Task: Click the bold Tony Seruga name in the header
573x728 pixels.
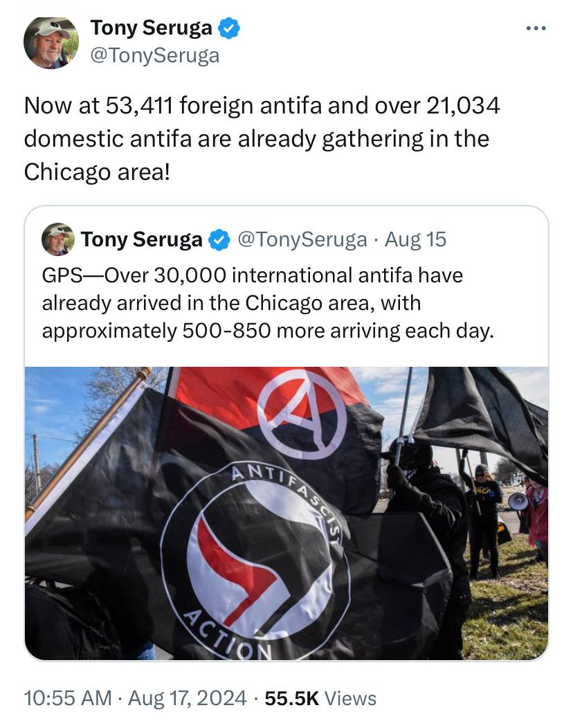Action: 152,28
